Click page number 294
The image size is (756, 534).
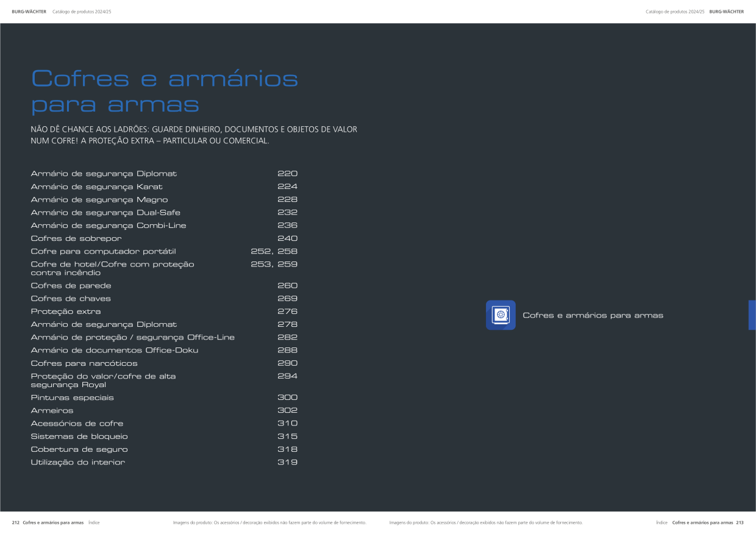click(287, 376)
